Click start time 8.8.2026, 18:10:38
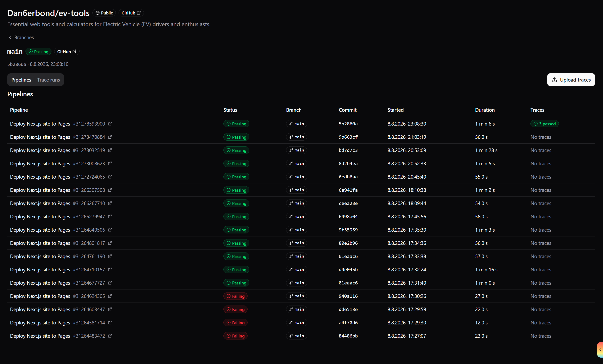 406,190
